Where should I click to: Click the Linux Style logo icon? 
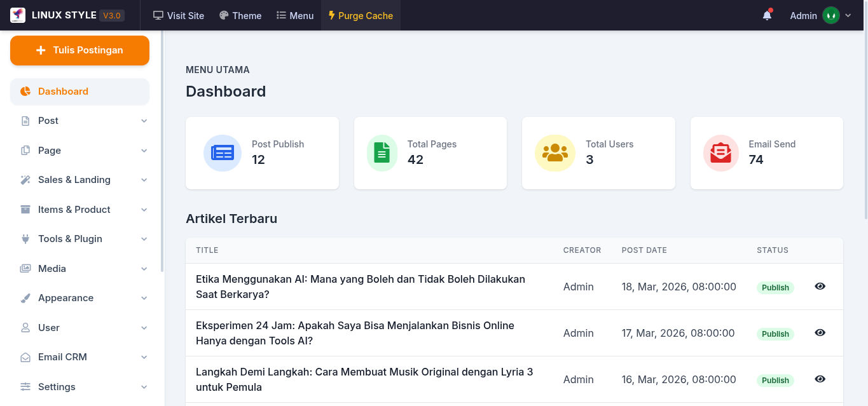[x=18, y=15]
